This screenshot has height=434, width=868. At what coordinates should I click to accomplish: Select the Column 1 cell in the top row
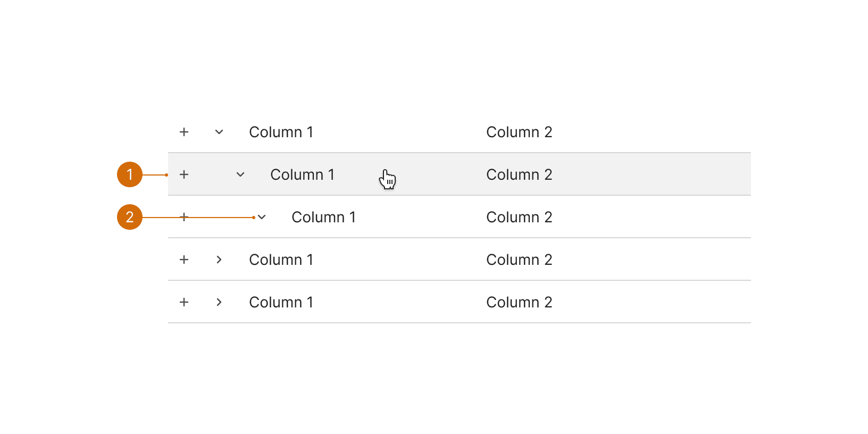click(281, 132)
